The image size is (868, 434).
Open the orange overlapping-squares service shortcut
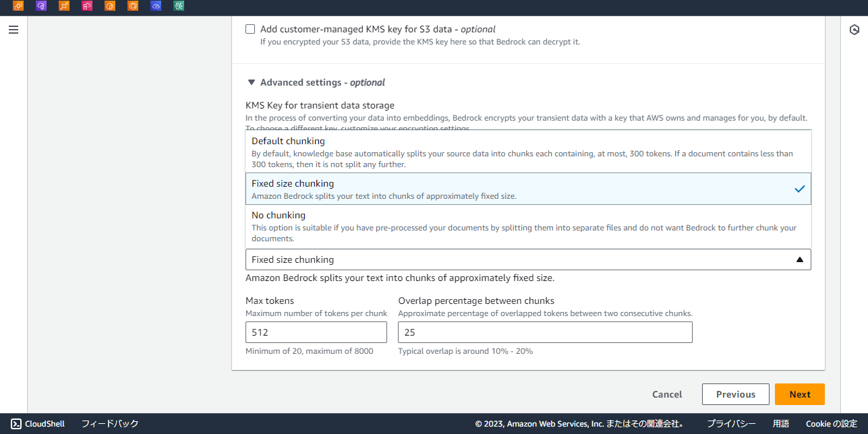point(18,6)
